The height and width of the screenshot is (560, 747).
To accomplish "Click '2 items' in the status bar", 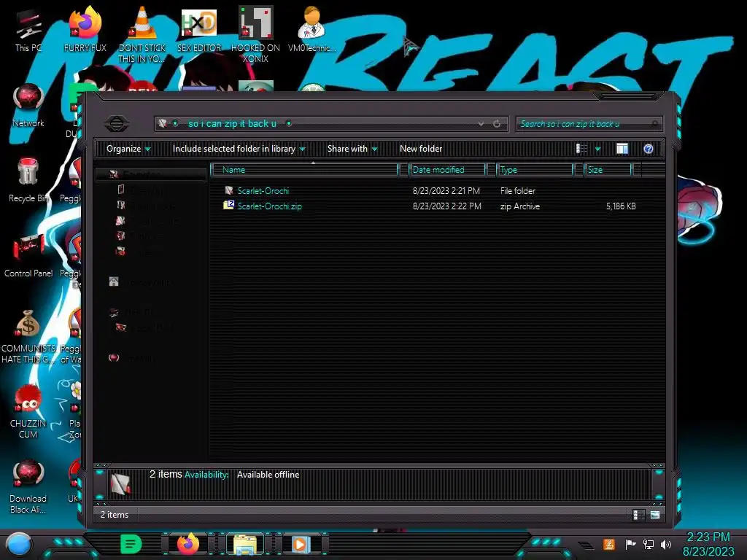I will click(x=115, y=515).
